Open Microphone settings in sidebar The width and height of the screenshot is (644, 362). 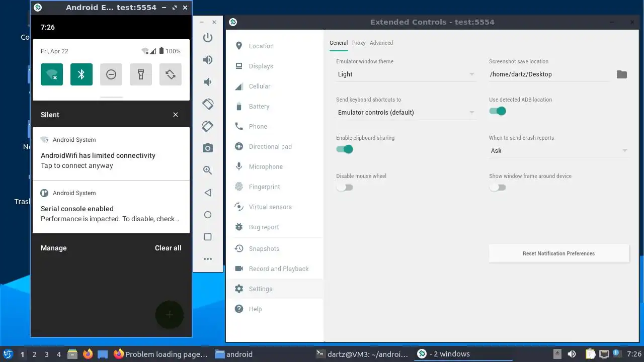[x=275, y=167]
